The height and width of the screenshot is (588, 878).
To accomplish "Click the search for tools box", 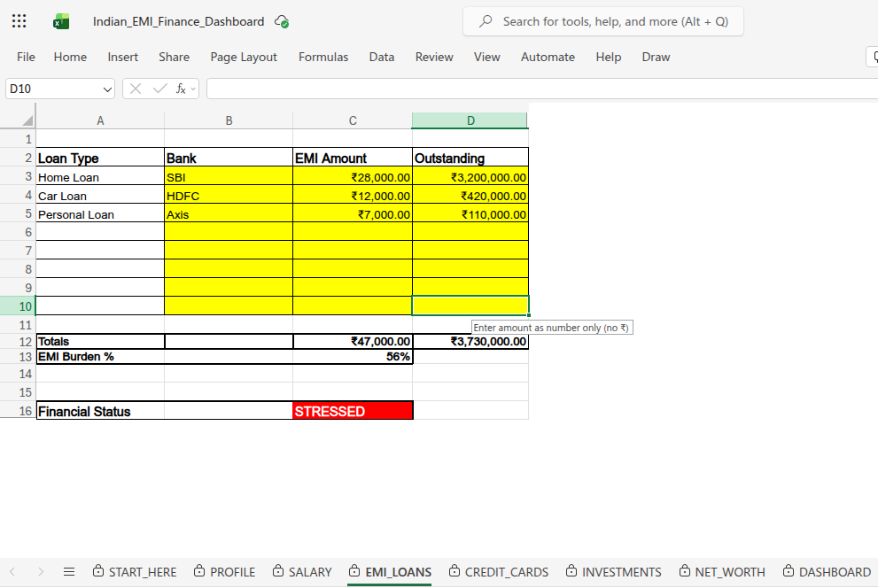I will point(603,21).
